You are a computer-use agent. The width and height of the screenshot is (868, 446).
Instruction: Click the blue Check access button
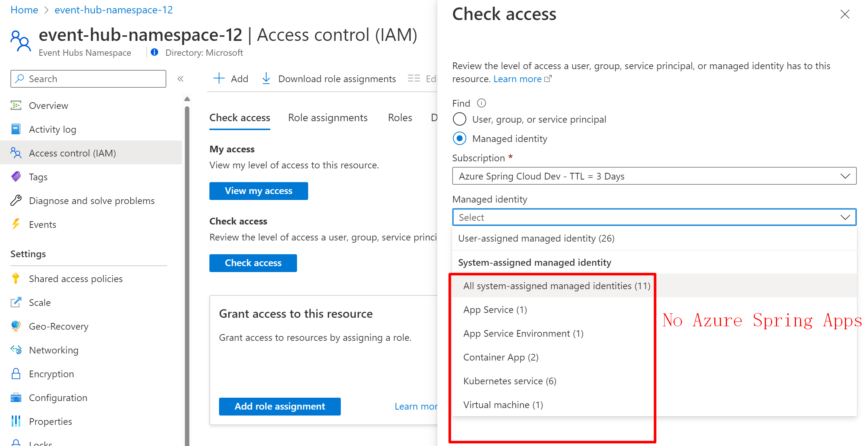[253, 263]
